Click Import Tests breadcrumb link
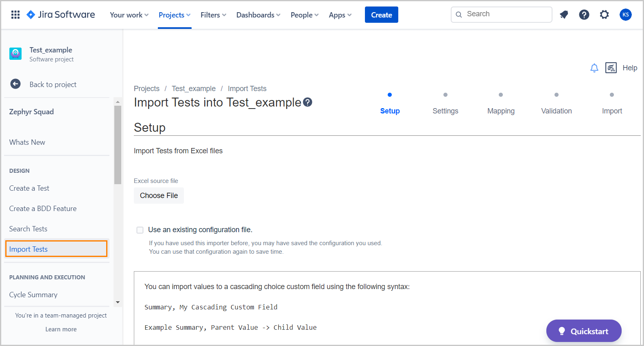644x346 pixels. (247, 89)
